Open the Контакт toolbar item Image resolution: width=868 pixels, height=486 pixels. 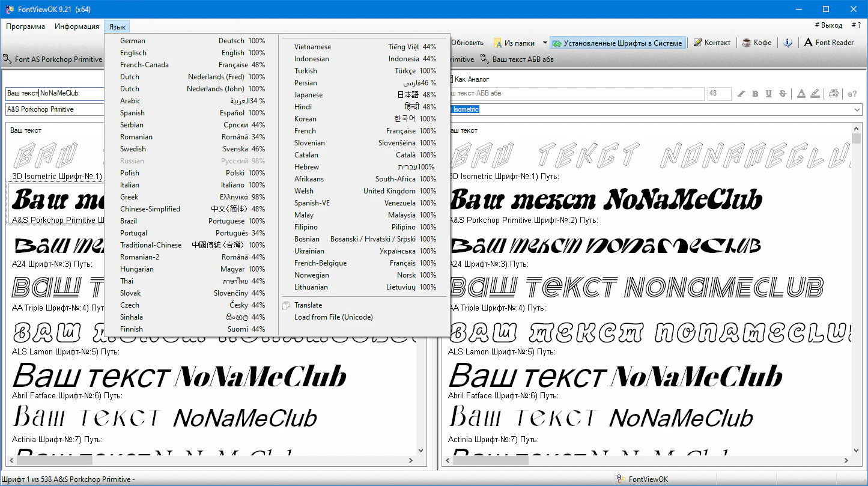[712, 43]
